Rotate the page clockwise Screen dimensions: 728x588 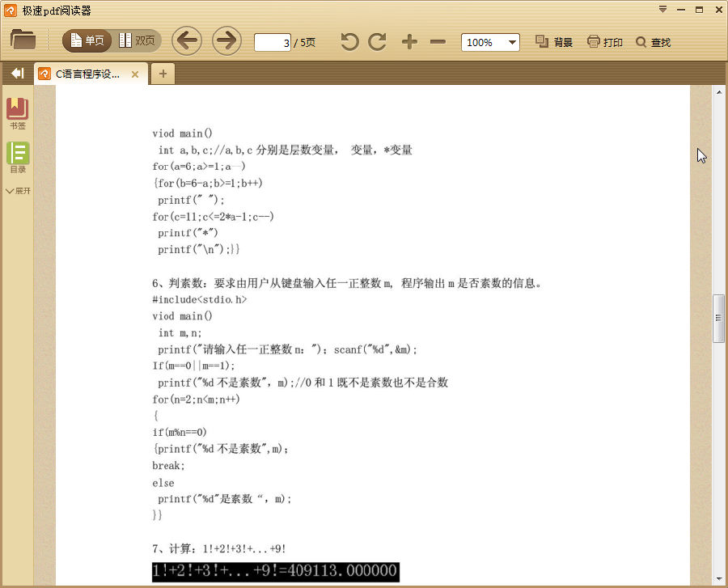point(376,41)
